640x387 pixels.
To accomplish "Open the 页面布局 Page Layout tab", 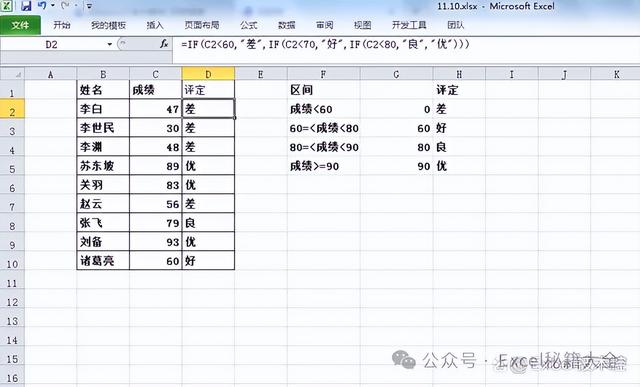I will (202, 25).
